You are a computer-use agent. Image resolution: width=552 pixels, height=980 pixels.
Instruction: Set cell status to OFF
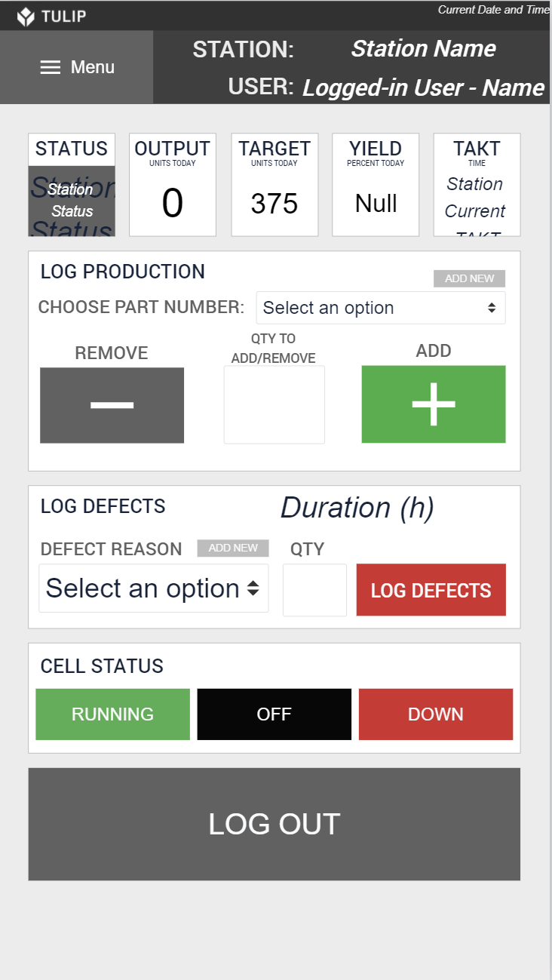[x=274, y=714]
